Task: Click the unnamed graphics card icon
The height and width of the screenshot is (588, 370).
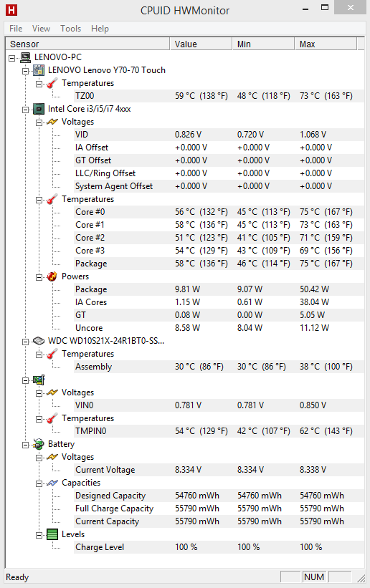Action: 39,380
